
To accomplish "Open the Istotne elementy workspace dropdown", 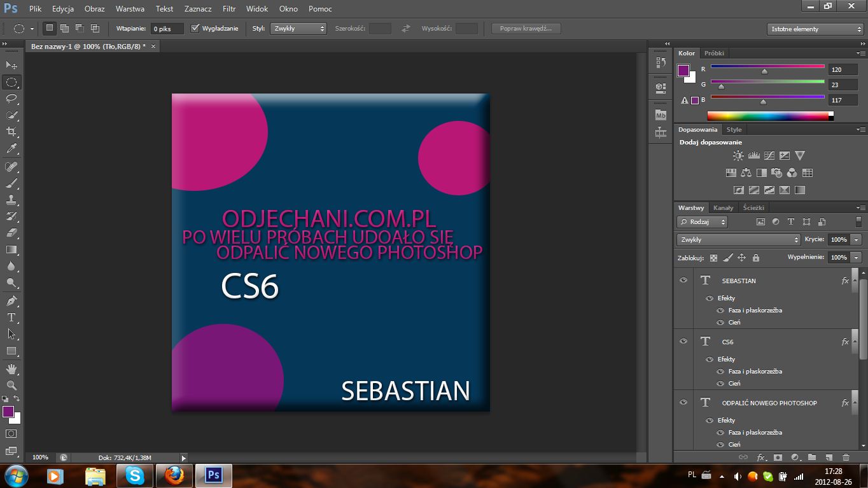I will click(x=815, y=29).
